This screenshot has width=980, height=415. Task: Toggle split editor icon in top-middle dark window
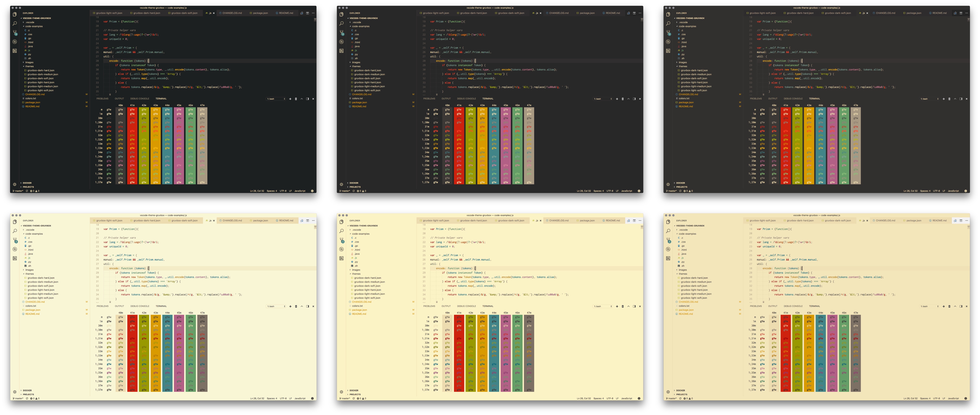point(634,13)
